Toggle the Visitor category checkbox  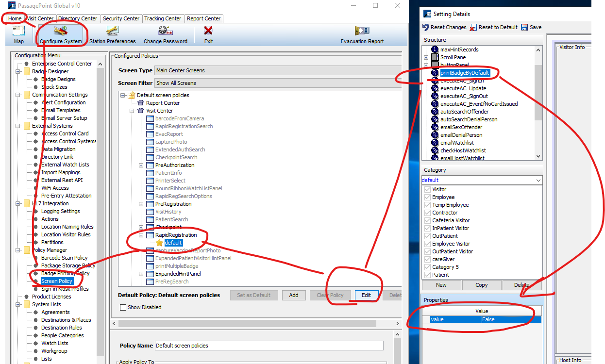pos(427,189)
